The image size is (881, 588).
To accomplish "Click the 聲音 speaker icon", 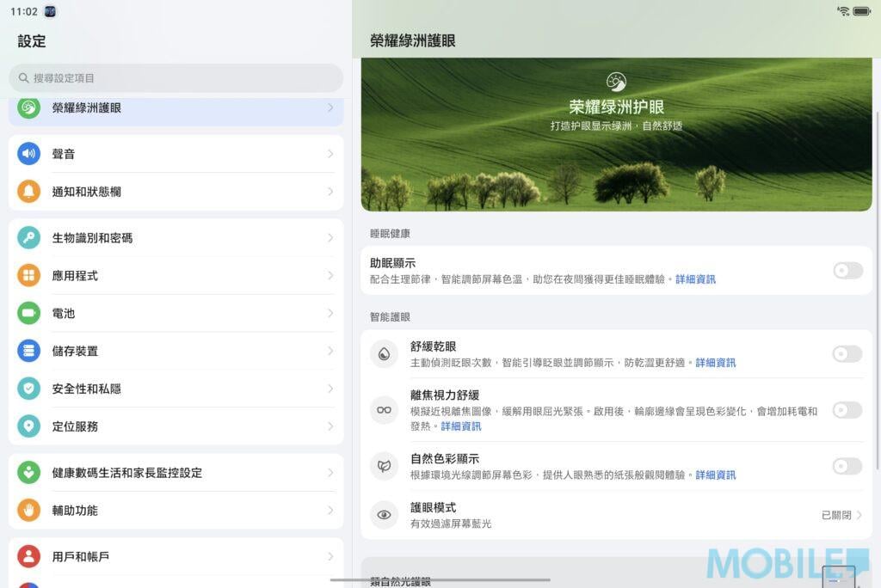I will [x=28, y=154].
